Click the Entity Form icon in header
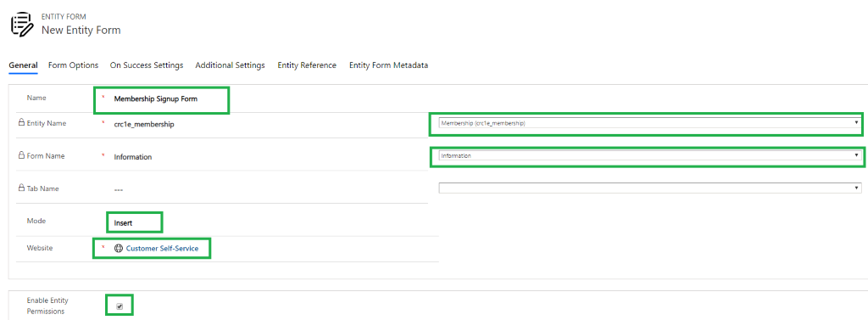 (x=21, y=25)
